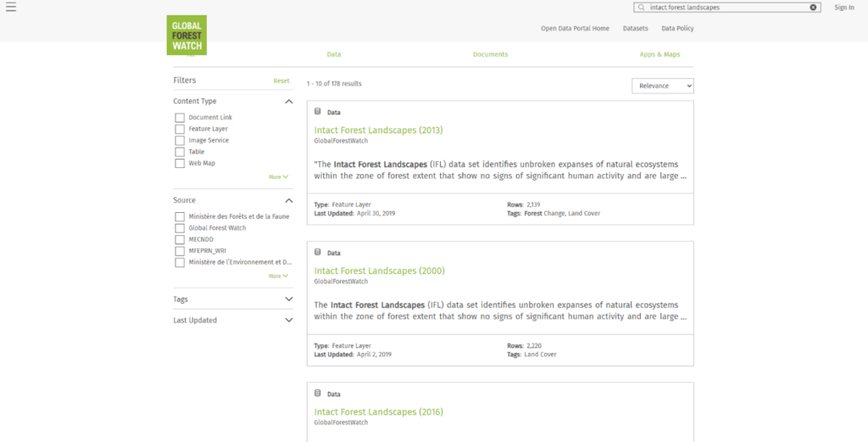The height and width of the screenshot is (442, 868).
Task: Check the Image Service filter
Action: pos(180,141)
